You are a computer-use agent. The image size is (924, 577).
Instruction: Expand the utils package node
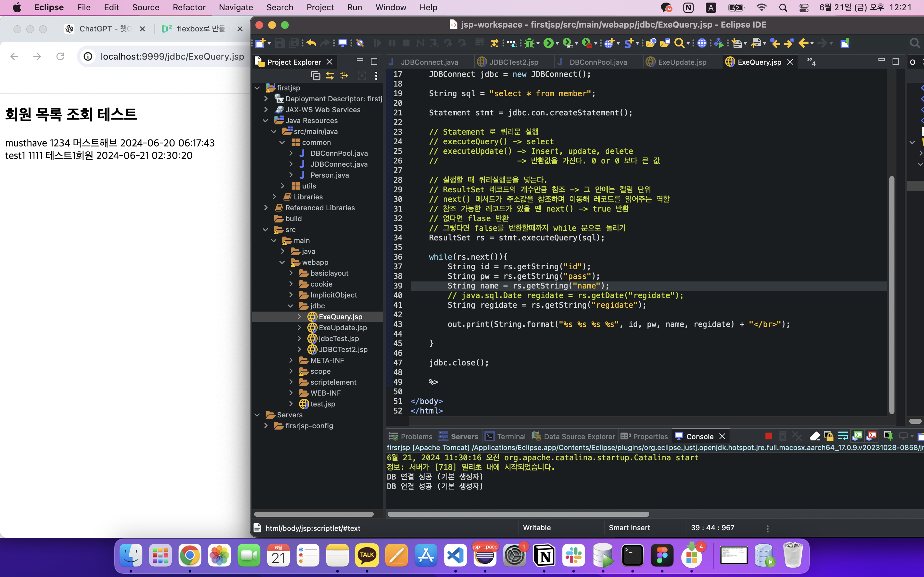(x=283, y=186)
